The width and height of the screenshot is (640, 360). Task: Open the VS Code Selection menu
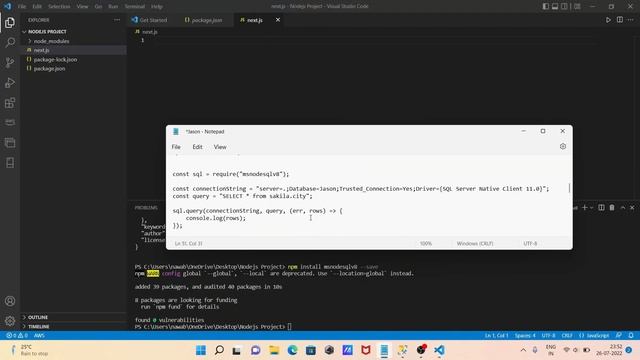point(59,7)
